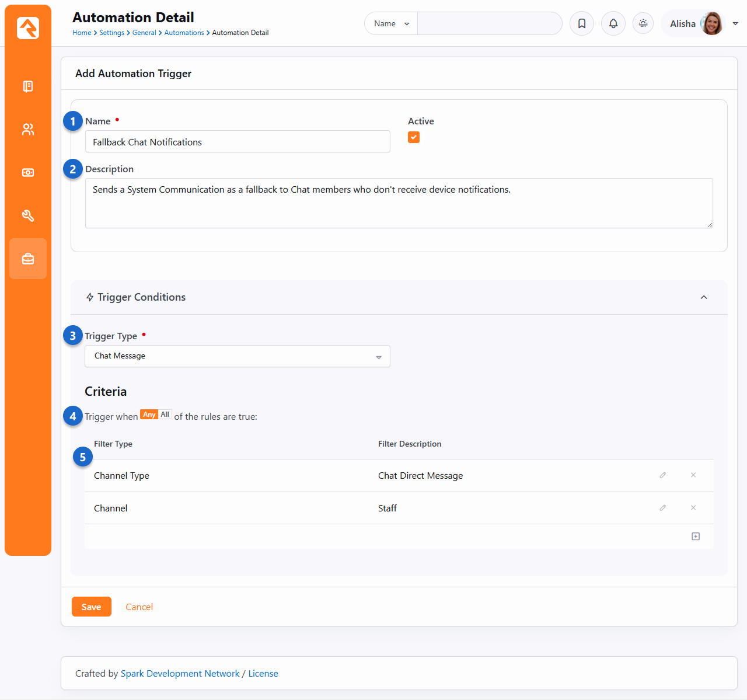
Task: Toggle the light/dark theme icon
Action: [x=643, y=23]
